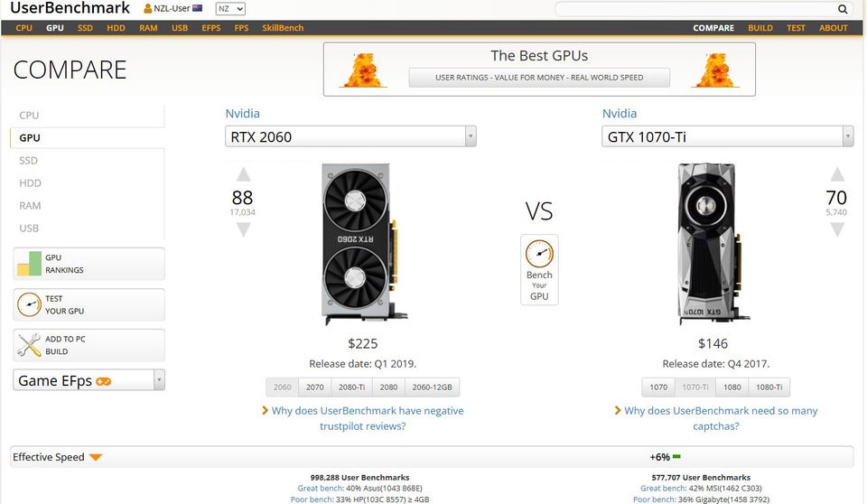Open the RAM menu in top navigation
Image resolution: width=867 pixels, height=504 pixels.
(148, 28)
